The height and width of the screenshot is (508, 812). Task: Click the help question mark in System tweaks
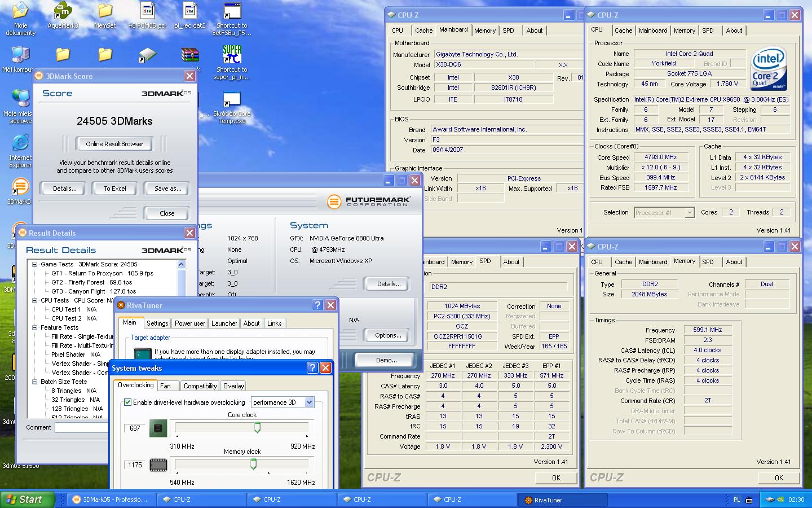coord(312,367)
